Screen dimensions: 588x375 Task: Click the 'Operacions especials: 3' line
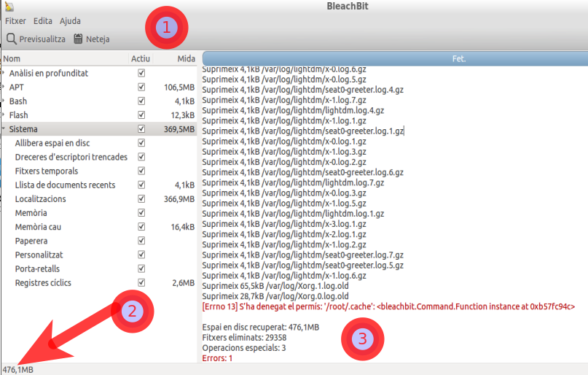(244, 348)
